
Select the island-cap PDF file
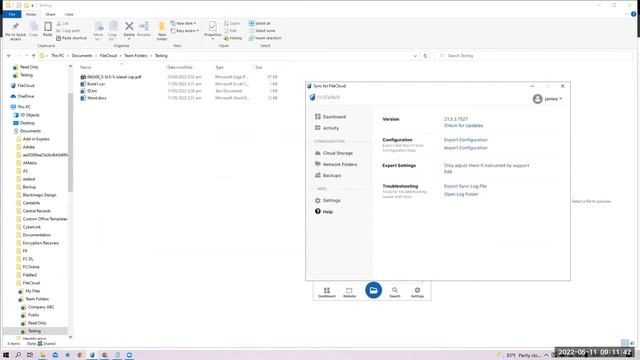click(x=111, y=77)
